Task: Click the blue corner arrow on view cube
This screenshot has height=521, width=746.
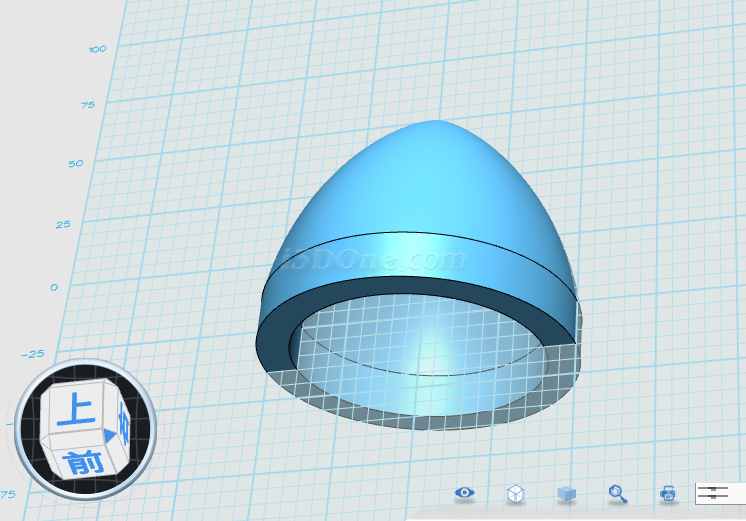Action: pyautogui.click(x=109, y=436)
